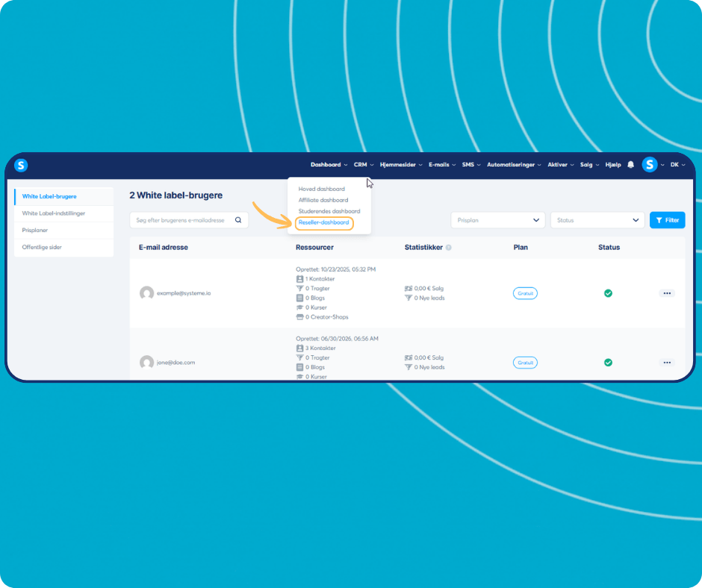Click the contacts icon beside 1 Kontakter
Image resolution: width=702 pixels, height=588 pixels.
300,279
